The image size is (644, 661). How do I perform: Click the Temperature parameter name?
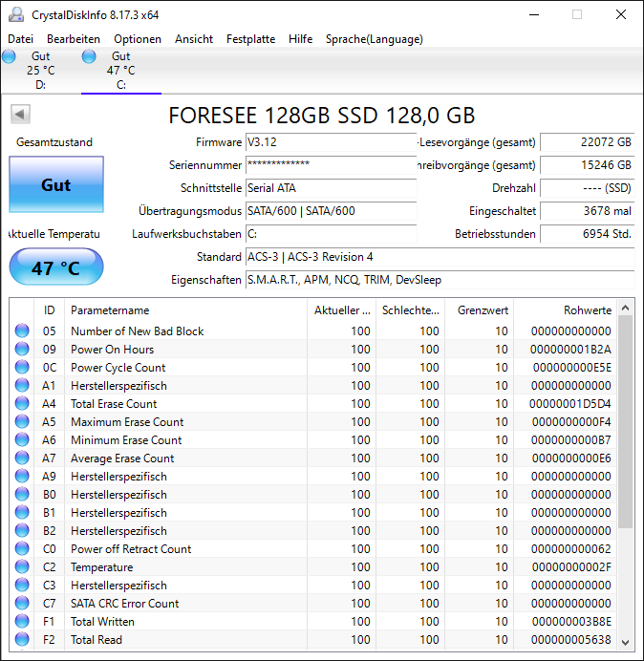coord(101,567)
